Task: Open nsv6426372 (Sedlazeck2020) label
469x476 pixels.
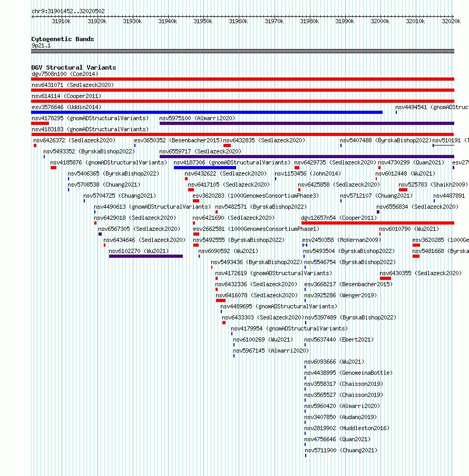Action: point(74,141)
